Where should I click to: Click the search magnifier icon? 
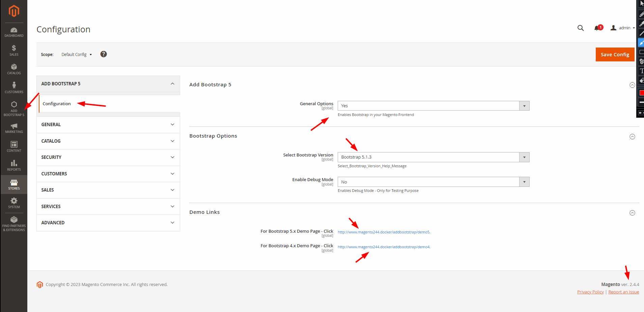tap(581, 28)
